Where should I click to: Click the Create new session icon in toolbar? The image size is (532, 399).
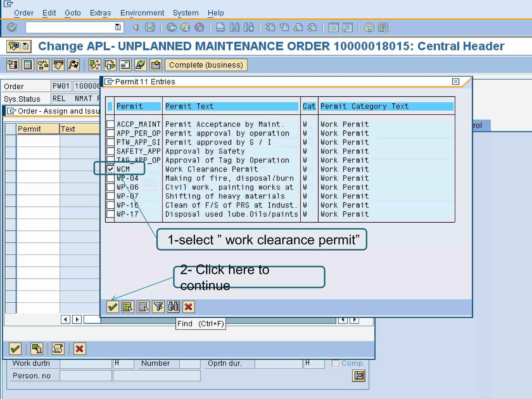click(334, 27)
